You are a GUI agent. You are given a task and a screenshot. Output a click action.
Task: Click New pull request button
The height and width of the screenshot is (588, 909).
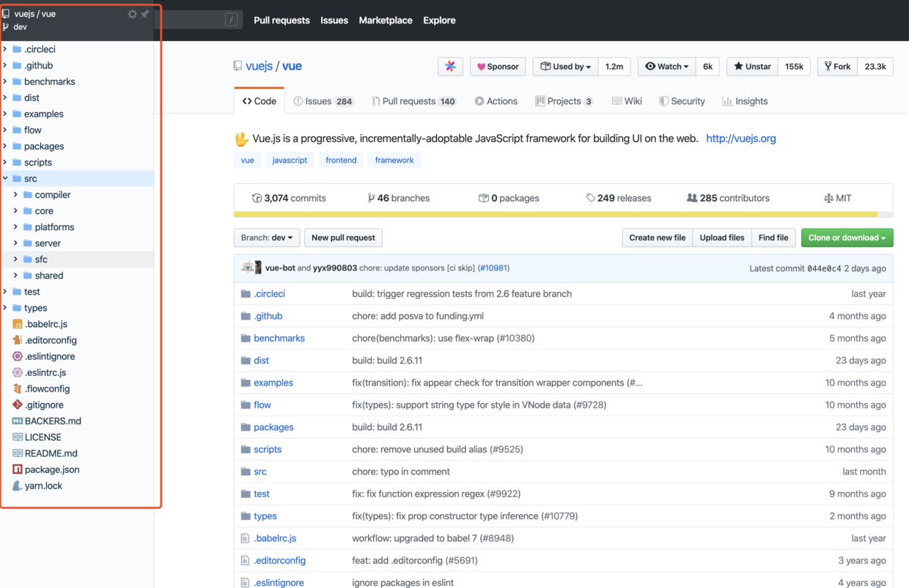click(343, 238)
